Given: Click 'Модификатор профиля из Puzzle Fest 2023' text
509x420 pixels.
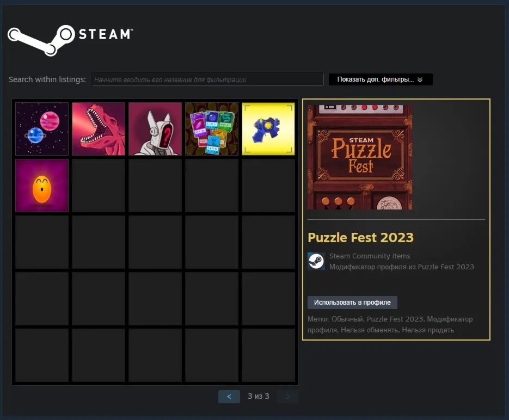Looking at the screenshot, I should click(x=402, y=267).
